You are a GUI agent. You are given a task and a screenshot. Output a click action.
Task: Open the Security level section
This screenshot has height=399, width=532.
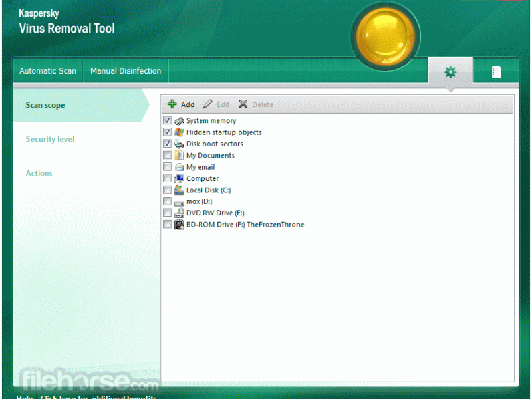click(50, 139)
